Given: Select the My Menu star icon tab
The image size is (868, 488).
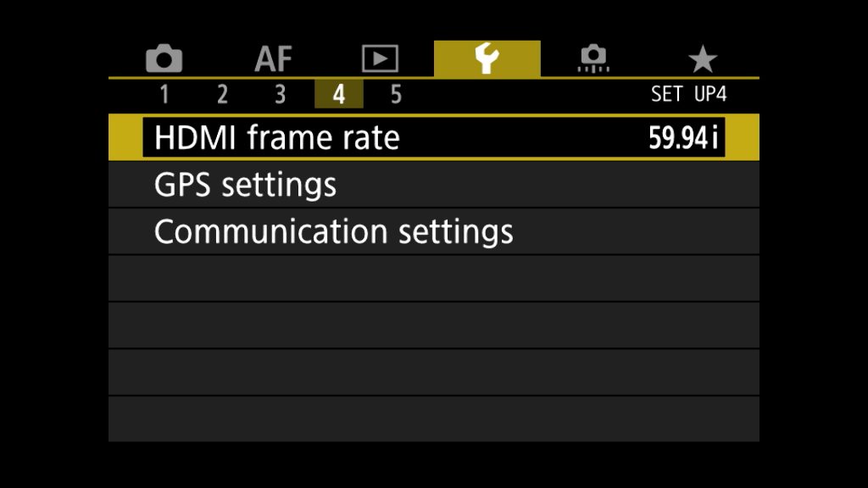Looking at the screenshot, I should pyautogui.click(x=703, y=58).
